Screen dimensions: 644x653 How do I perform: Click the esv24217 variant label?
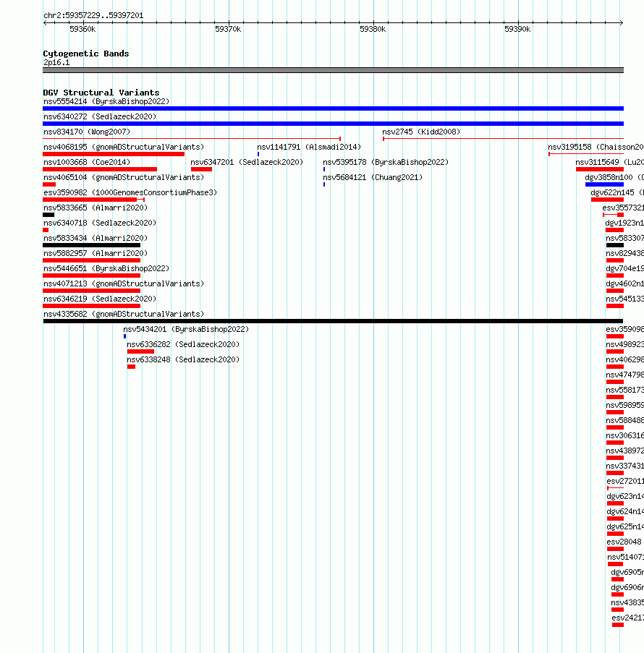pyautogui.click(x=628, y=618)
